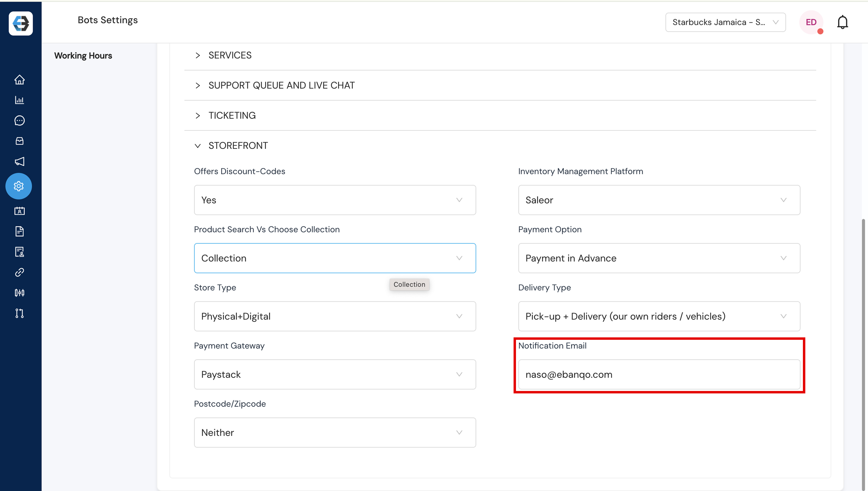The height and width of the screenshot is (491, 868).
Task: Select the gear Settings sidebar icon
Action: (19, 186)
